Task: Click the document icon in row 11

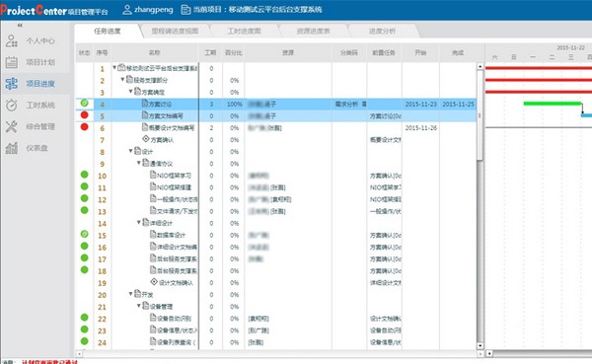Action: pyautogui.click(x=153, y=186)
